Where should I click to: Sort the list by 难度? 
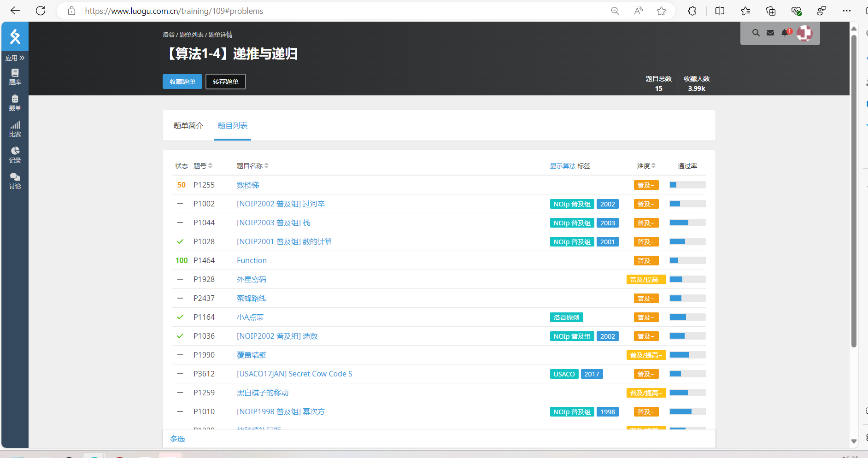click(646, 166)
